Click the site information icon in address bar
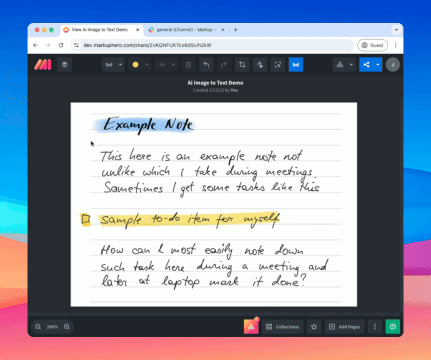 pos(76,45)
